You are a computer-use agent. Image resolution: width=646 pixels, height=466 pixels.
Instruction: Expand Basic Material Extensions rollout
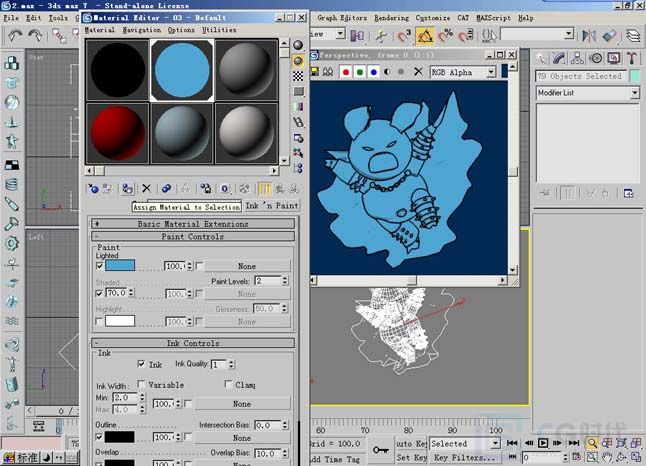193,224
